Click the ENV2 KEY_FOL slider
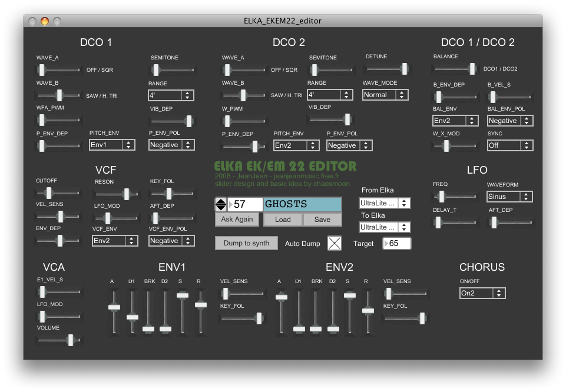Image resolution: width=566 pixels, height=392 pixels. coord(406,318)
